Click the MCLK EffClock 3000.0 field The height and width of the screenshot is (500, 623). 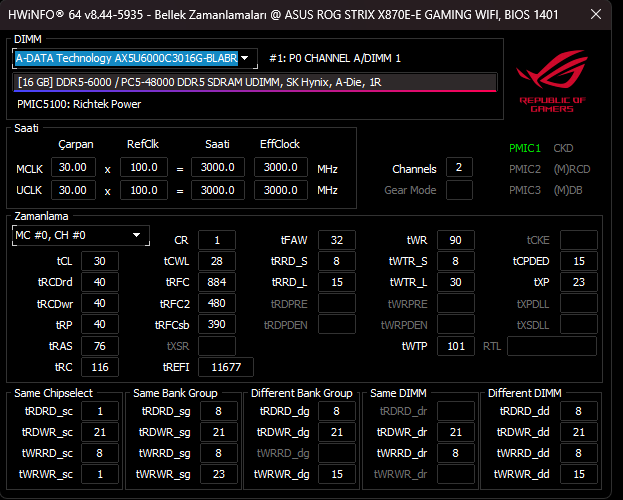pos(281,167)
